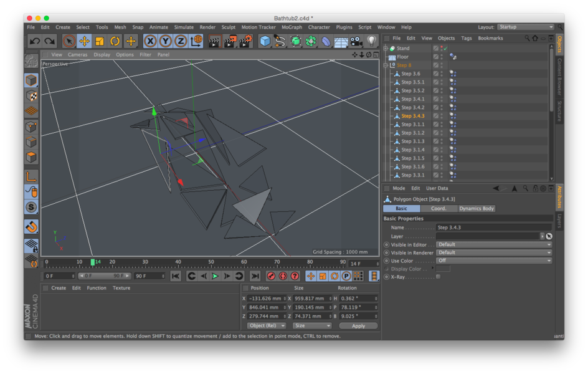Open the Layout dropdown showing Startup
The height and width of the screenshot is (374, 588).
click(526, 27)
